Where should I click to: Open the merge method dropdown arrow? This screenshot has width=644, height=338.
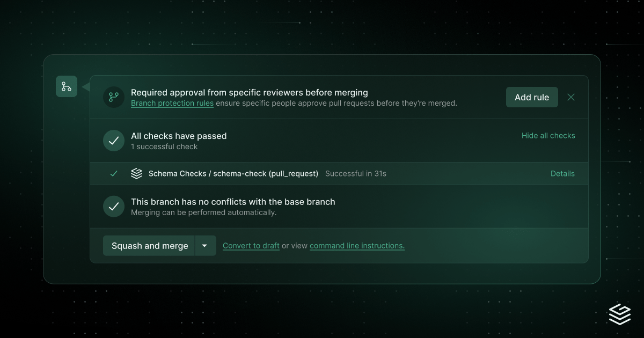click(x=204, y=246)
